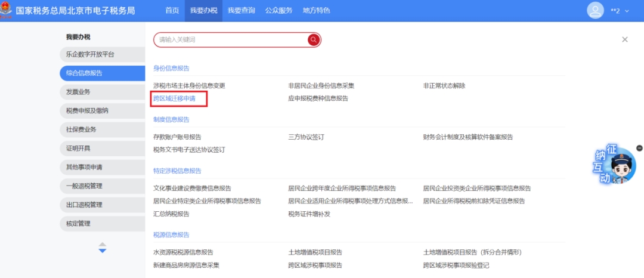This screenshot has height=278, width=644.
Task: Open the 我要查询 top menu
Action: pos(241,11)
